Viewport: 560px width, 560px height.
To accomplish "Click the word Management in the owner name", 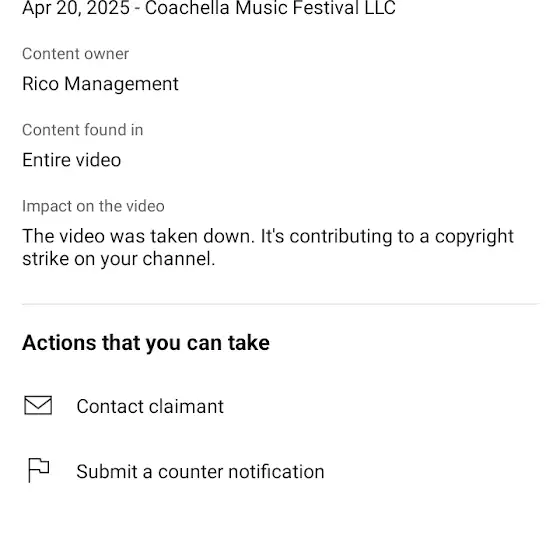I will [121, 85].
